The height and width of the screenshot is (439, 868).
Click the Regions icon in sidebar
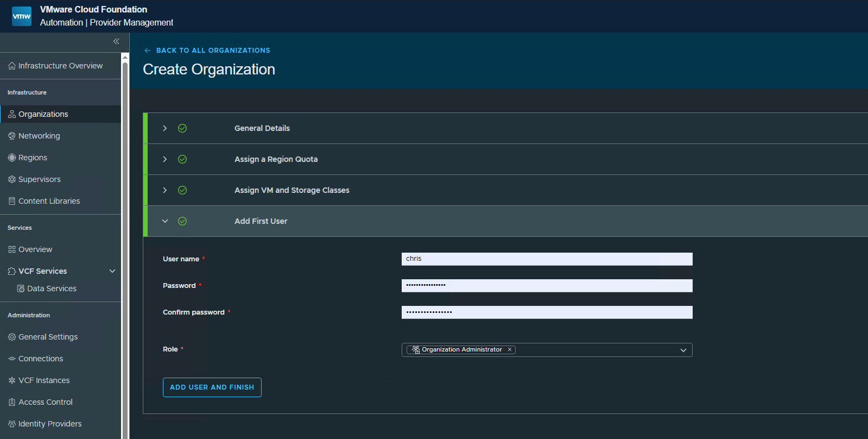[12, 158]
